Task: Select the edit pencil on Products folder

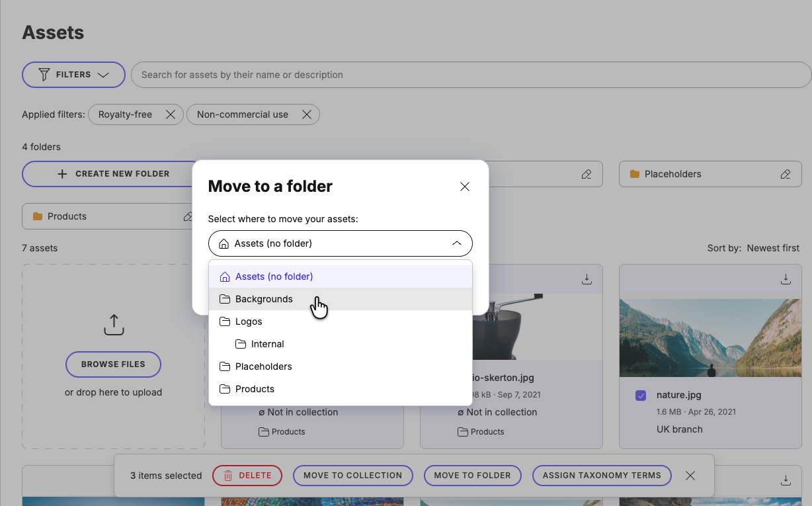Action: tap(189, 216)
